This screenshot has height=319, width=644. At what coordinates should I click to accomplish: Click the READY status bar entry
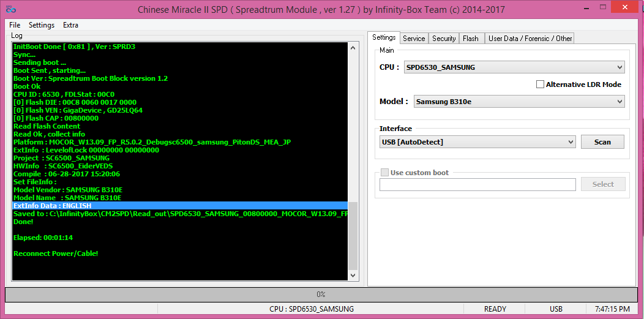tap(495, 309)
